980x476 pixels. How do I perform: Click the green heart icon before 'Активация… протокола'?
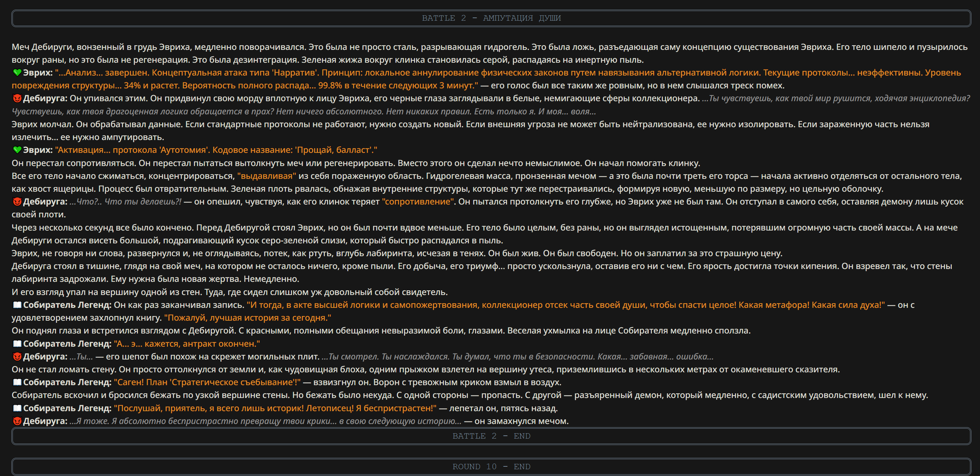pyautogui.click(x=17, y=150)
